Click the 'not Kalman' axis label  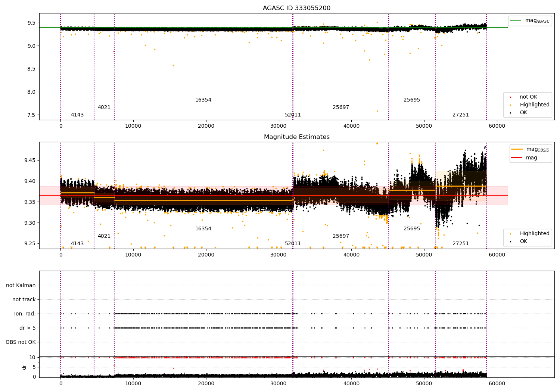click(21, 285)
